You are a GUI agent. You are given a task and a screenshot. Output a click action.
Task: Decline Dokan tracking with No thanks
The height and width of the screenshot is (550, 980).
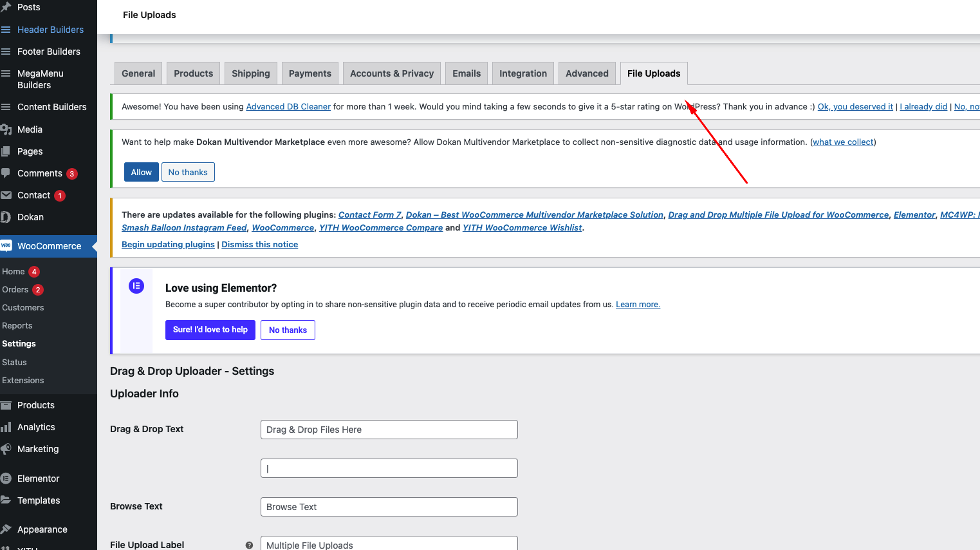188,172
